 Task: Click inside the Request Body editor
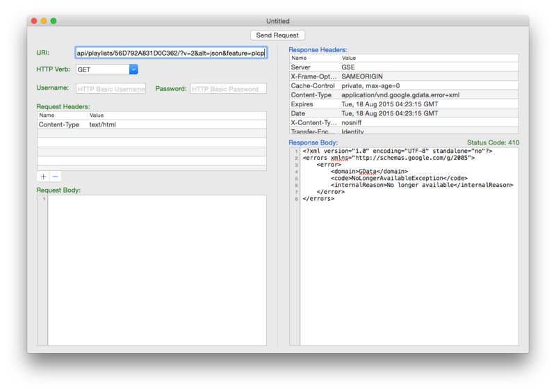[157, 270]
